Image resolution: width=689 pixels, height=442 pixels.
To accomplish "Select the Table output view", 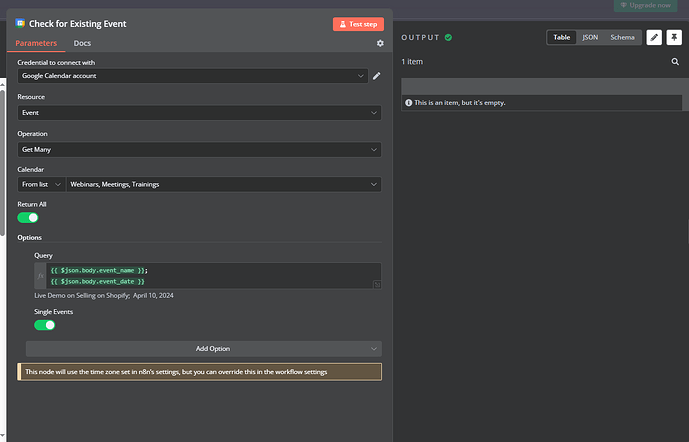I will click(562, 37).
